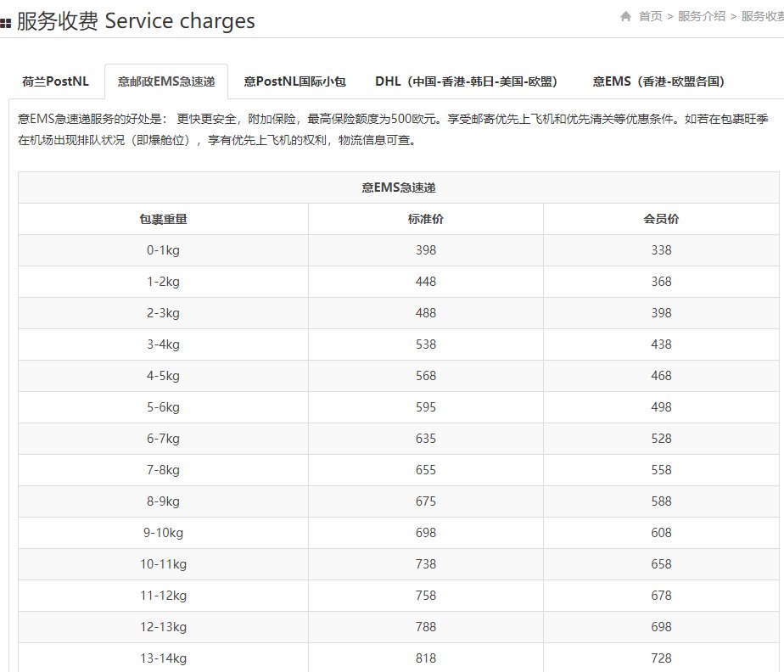Select the 10-11kg weight cell
Screen dimensions: 784x672
point(163,564)
